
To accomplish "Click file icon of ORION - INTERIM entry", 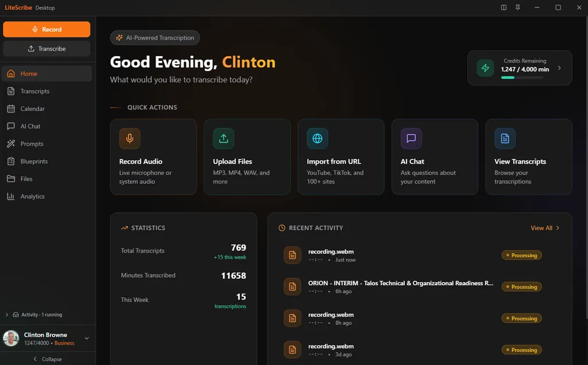I will (292, 287).
